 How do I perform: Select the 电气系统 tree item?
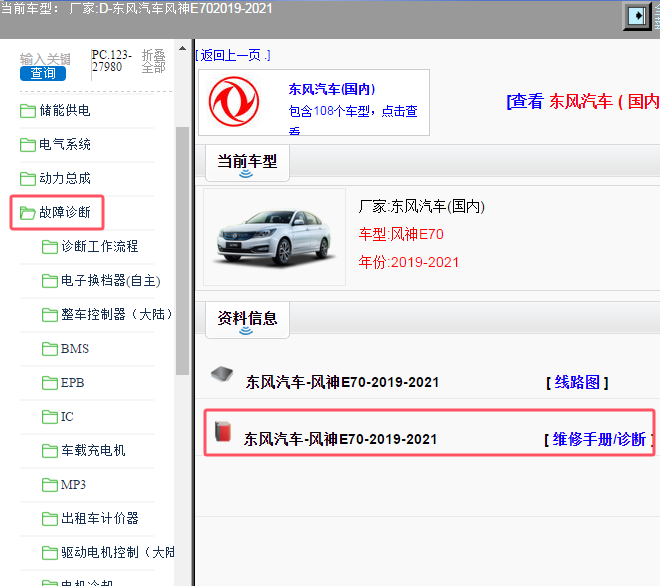65,144
